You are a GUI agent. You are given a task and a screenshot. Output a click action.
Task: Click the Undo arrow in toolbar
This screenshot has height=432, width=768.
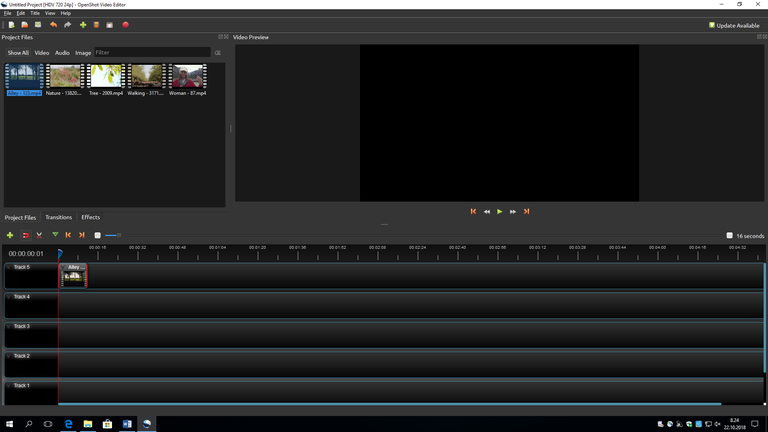53,25
